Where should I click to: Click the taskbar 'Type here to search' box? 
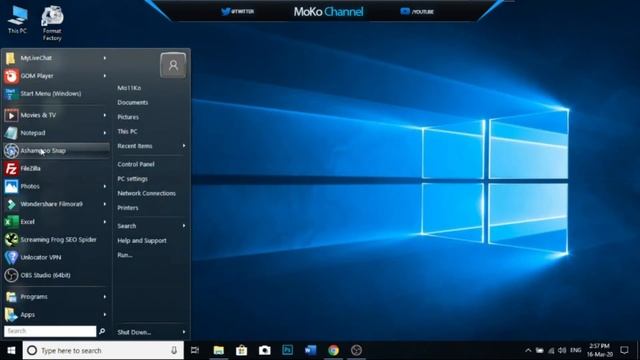pos(103,350)
